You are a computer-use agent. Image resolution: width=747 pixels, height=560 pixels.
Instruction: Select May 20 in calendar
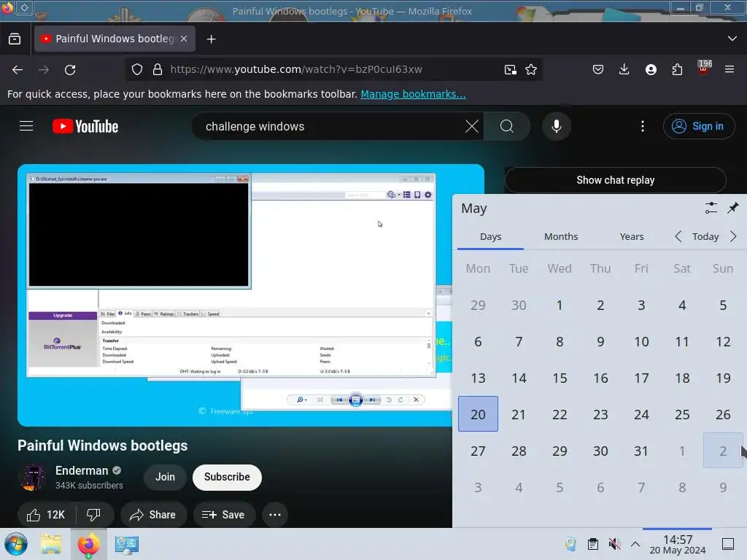478,414
